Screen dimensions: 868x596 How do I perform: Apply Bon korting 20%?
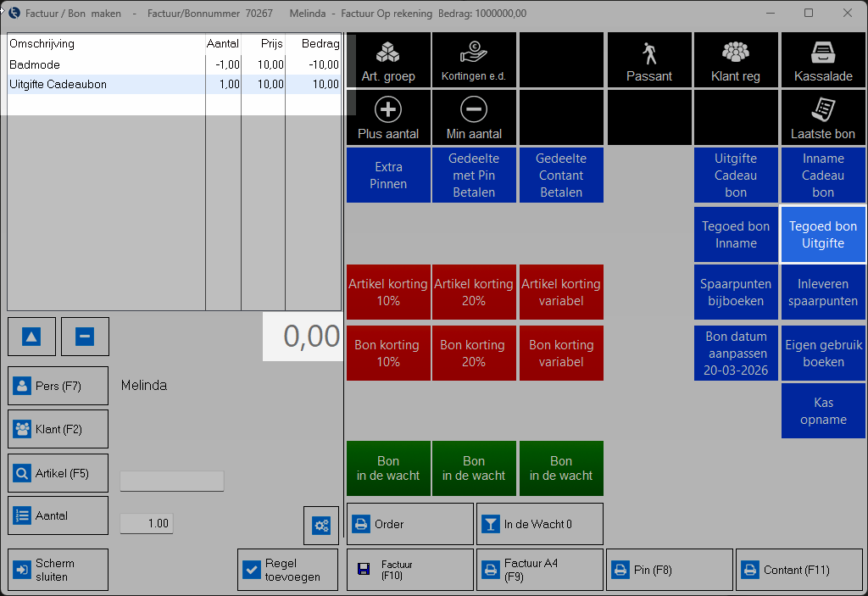pyautogui.click(x=474, y=354)
